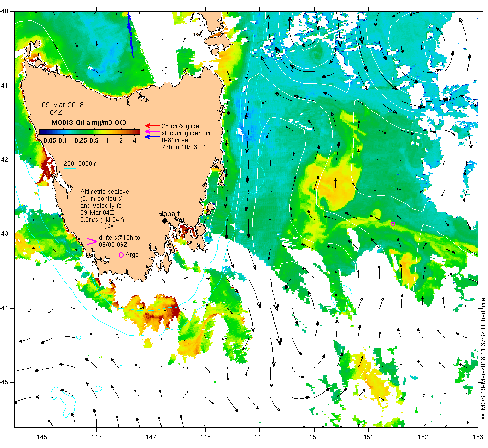Click the color scale value 0.05

50,140
